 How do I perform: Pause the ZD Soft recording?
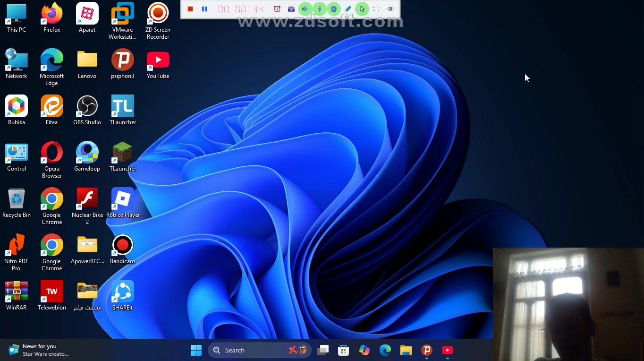tap(204, 9)
